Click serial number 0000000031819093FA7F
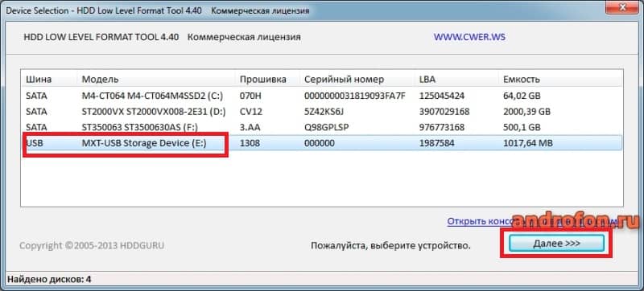644x291 pixels. click(x=355, y=96)
